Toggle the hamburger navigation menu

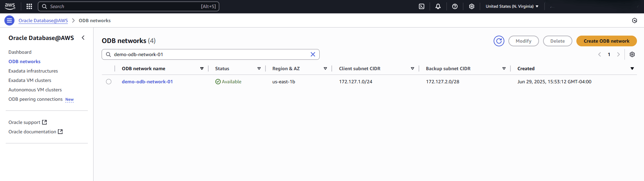9,20
